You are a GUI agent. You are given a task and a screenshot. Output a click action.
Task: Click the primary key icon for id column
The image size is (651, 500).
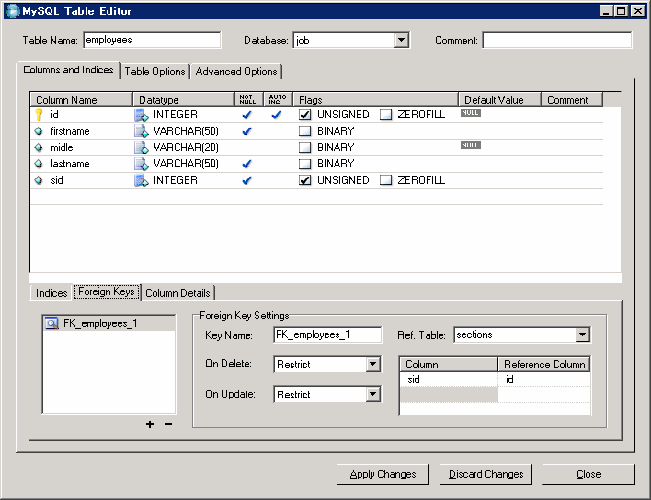pyautogui.click(x=39, y=115)
